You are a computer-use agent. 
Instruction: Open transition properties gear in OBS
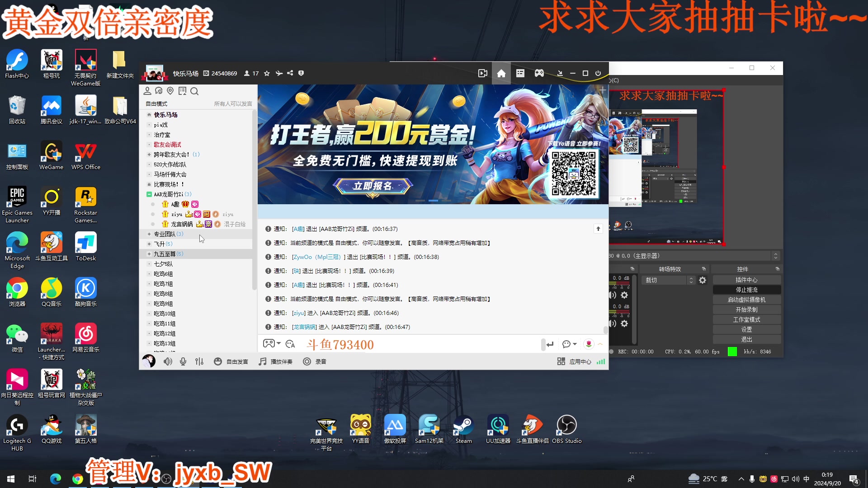pyautogui.click(x=703, y=280)
